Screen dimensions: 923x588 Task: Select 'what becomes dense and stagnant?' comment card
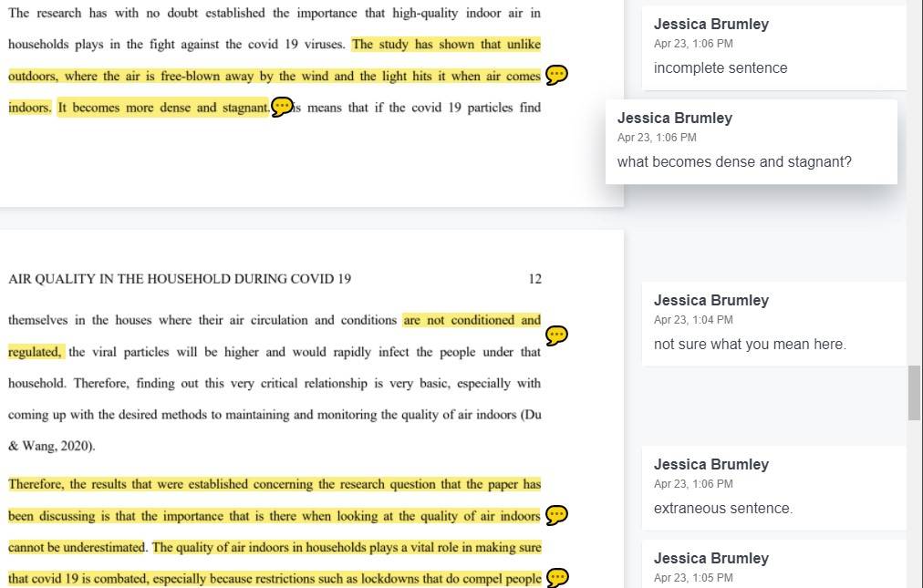point(752,141)
